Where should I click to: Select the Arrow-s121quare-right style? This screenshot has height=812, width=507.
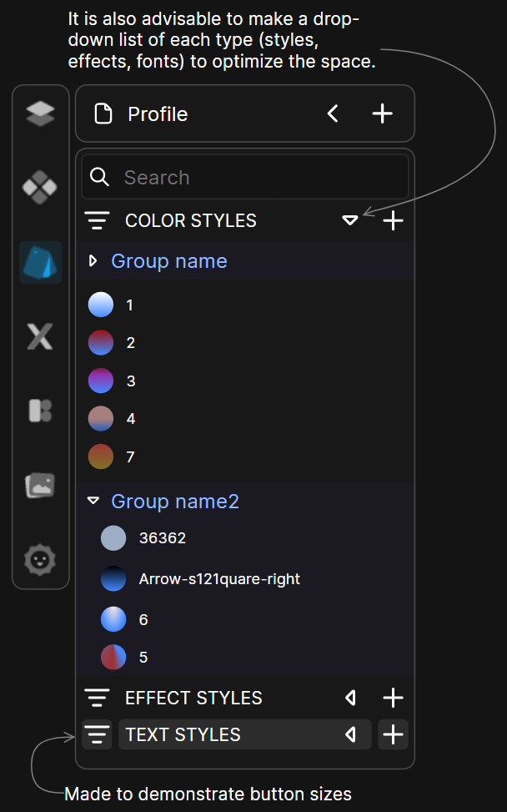pos(218,579)
